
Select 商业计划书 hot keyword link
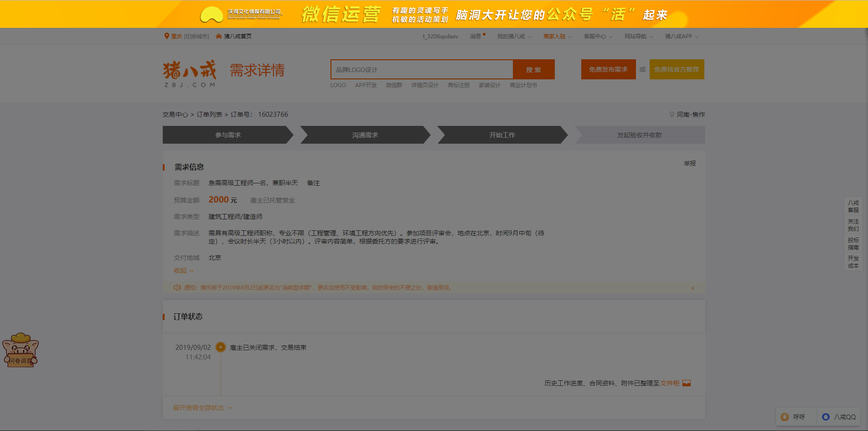523,85
